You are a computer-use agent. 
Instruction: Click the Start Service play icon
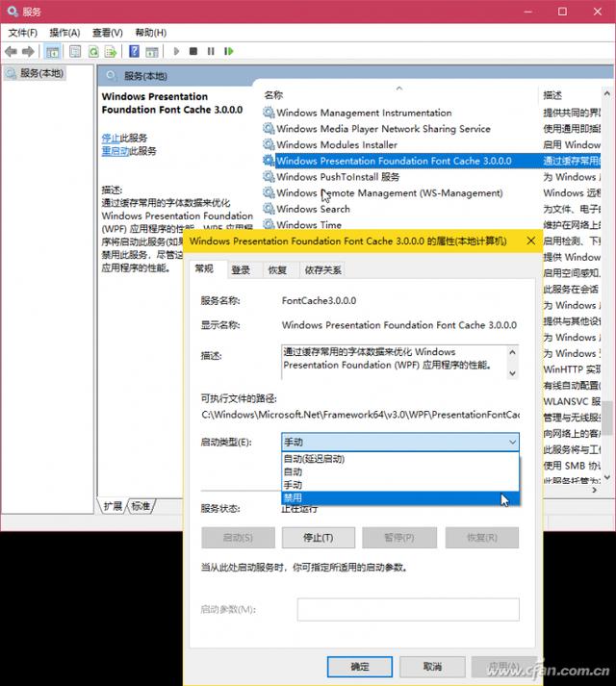click(x=176, y=51)
